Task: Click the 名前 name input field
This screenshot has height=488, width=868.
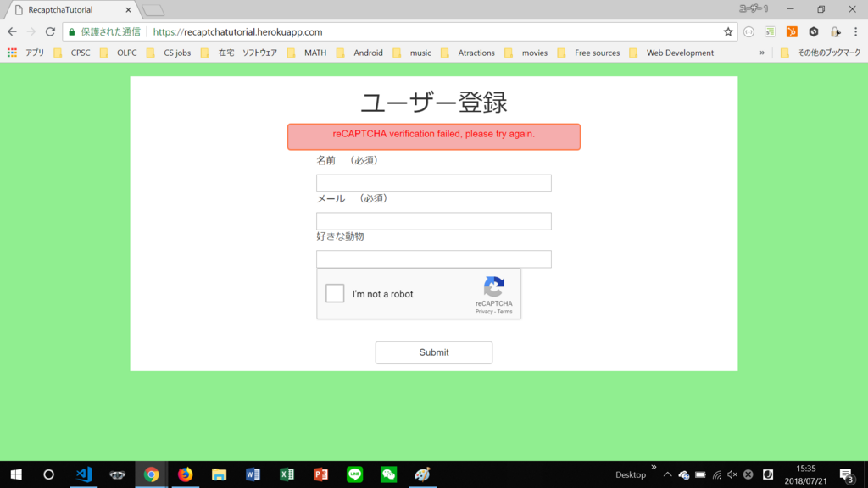Action: (433, 182)
